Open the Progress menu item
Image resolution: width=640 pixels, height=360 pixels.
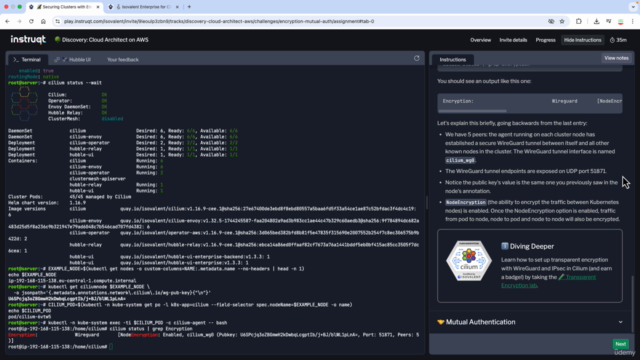[545, 40]
